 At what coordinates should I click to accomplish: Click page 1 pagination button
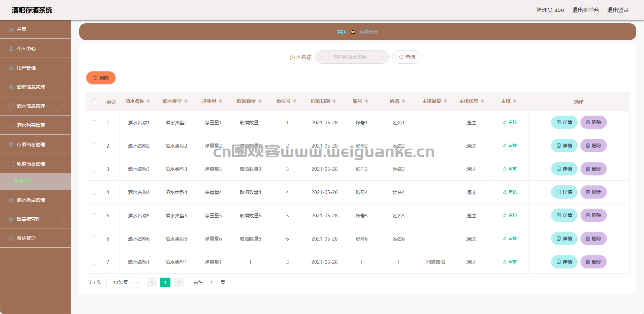tap(165, 282)
